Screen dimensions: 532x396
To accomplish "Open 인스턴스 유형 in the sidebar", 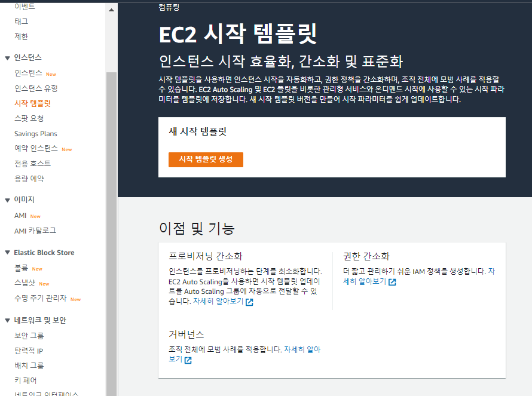I will 36,88.
